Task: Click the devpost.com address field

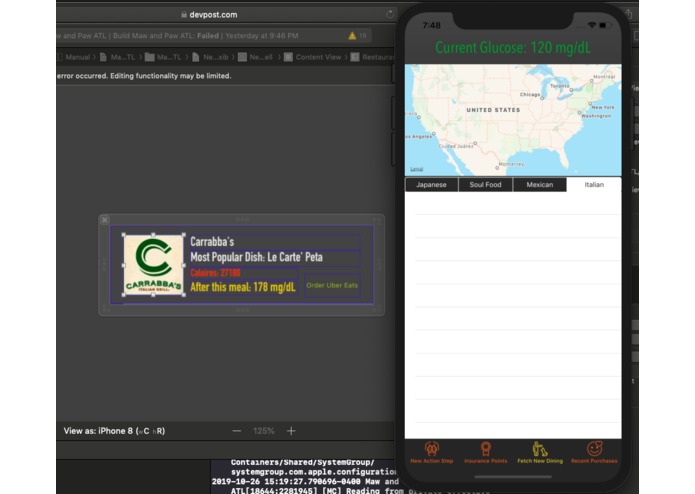Action: pyautogui.click(x=213, y=15)
